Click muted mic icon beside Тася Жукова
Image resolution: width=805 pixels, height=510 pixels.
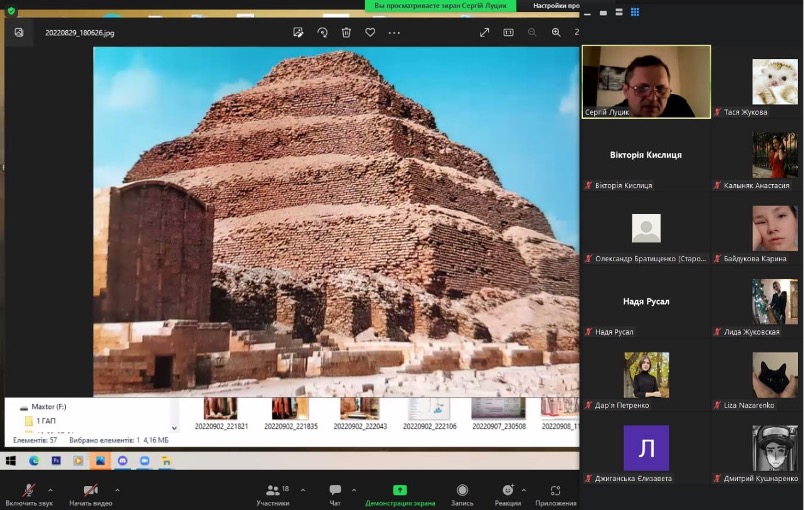click(x=717, y=112)
